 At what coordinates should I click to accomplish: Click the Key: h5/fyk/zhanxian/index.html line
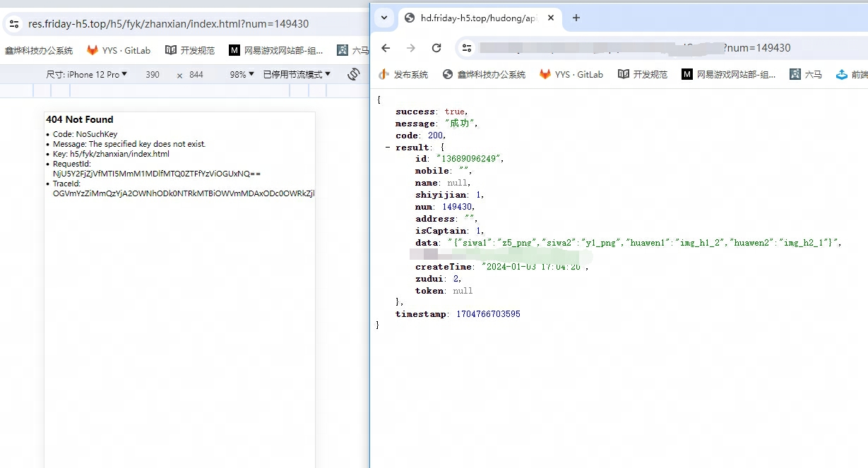pyautogui.click(x=111, y=154)
